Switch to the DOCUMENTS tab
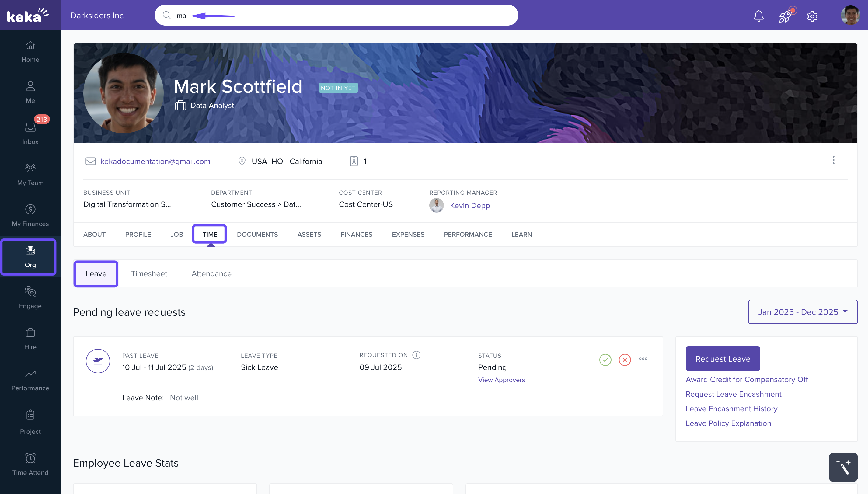This screenshot has height=494, width=868. click(x=257, y=235)
